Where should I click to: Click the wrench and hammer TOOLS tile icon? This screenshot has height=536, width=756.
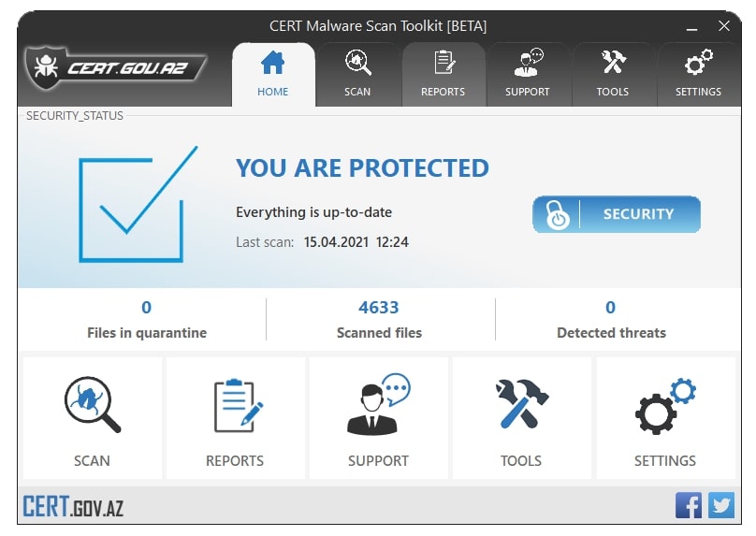point(521,404)
